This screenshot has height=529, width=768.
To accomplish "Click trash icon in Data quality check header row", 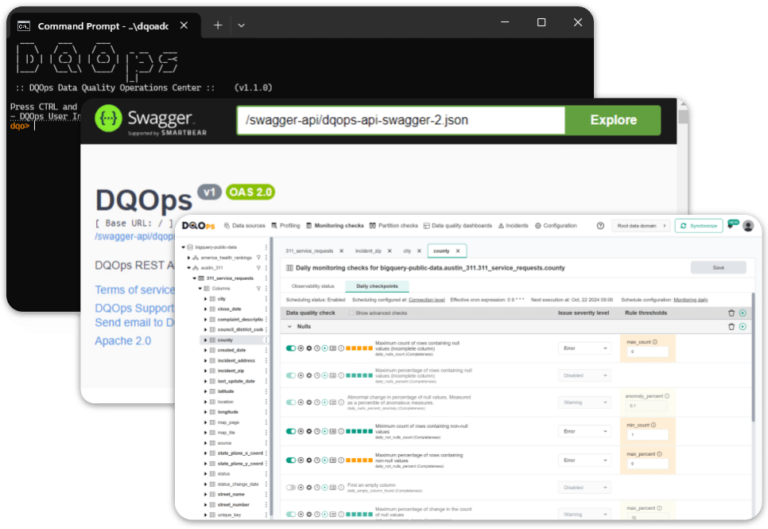I will 731,313.
